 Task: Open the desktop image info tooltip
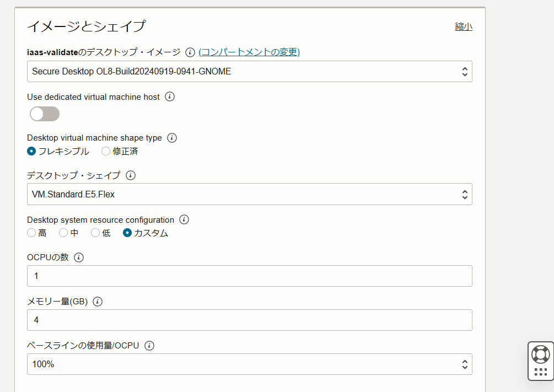(190, 52)
